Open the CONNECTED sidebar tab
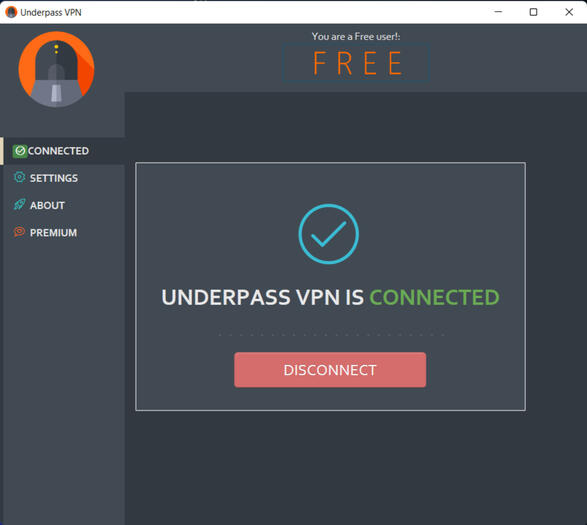587x525 pixels. [x=62, y=151]
